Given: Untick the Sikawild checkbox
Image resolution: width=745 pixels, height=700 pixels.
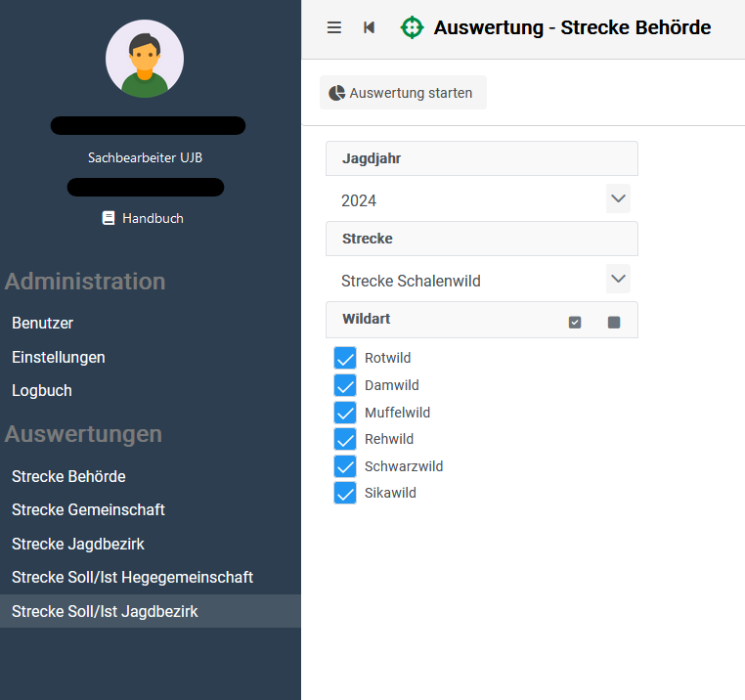Looking at the screenshot, I should [x=345, y=493].
